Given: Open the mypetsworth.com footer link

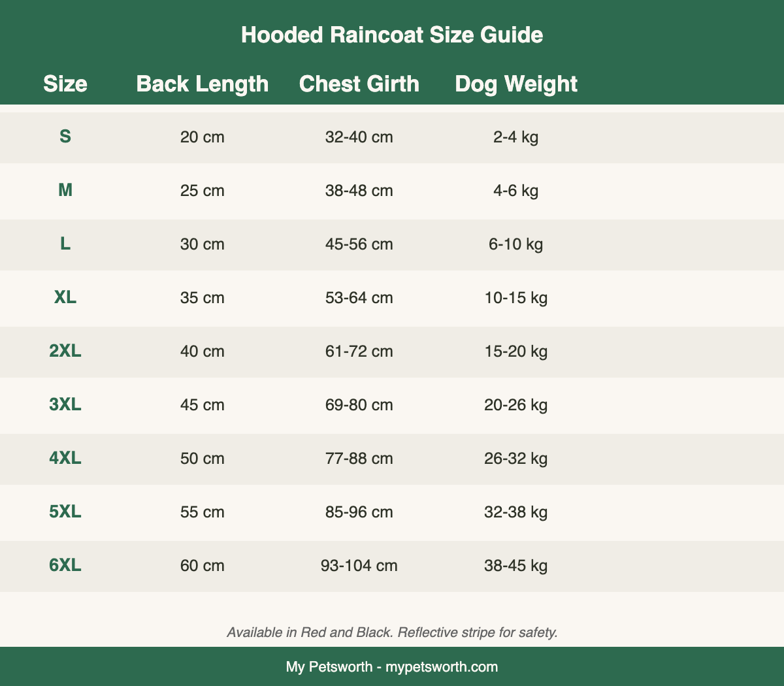Looking at the screenshot, I should click(442, 667).
